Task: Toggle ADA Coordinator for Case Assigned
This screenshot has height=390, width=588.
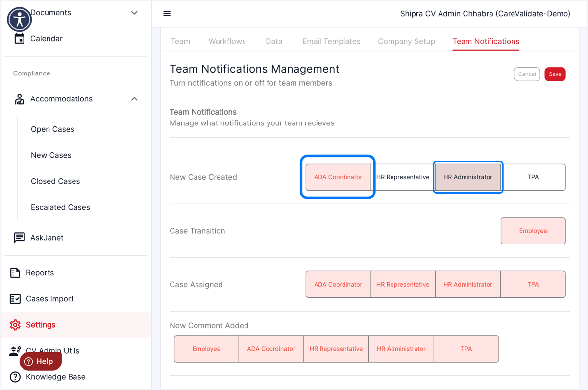Action: tap(338, 284)
